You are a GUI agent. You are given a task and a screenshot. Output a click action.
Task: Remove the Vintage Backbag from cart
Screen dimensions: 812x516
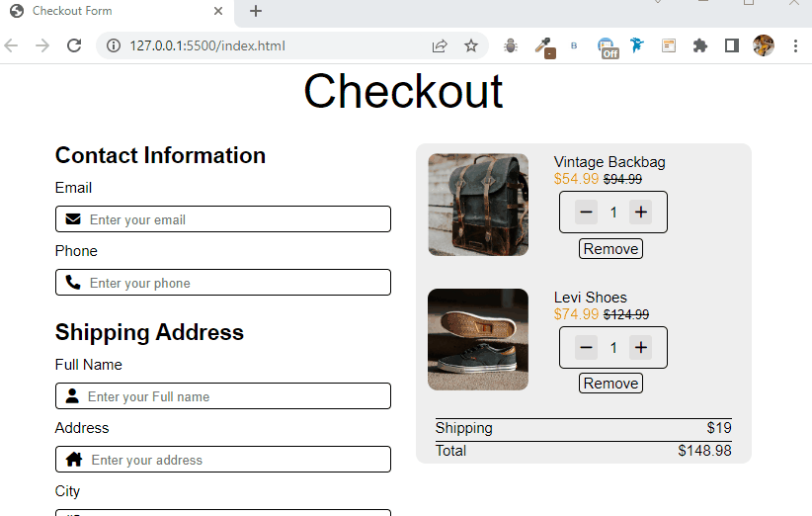(610, 249)
